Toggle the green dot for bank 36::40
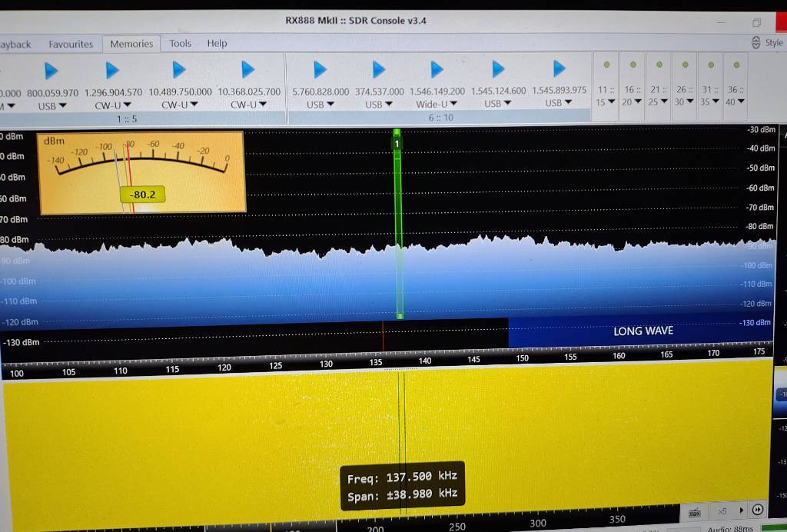Screen dimensions: 787x532 (x=736, y=65)
